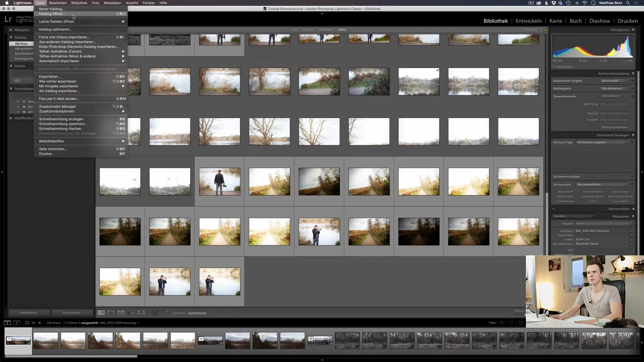
Task: Toggle sort direction A-Z icon
Action: click(x=167, y=313)
